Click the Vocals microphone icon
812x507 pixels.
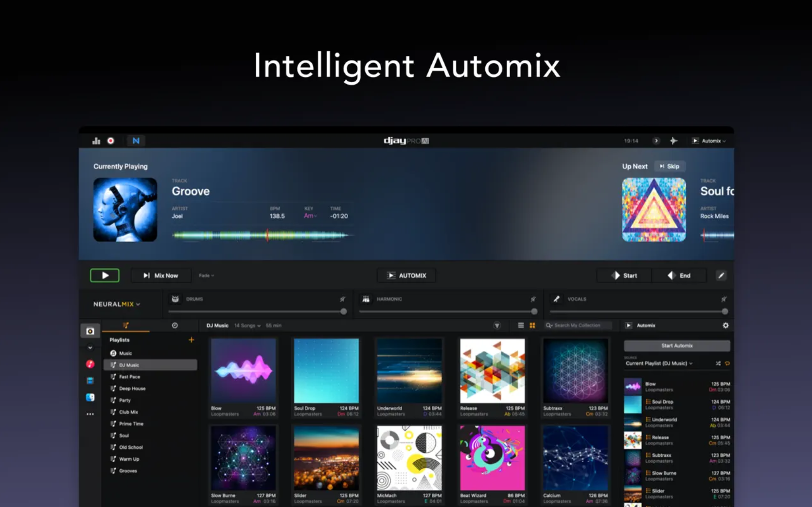point(557,299)
